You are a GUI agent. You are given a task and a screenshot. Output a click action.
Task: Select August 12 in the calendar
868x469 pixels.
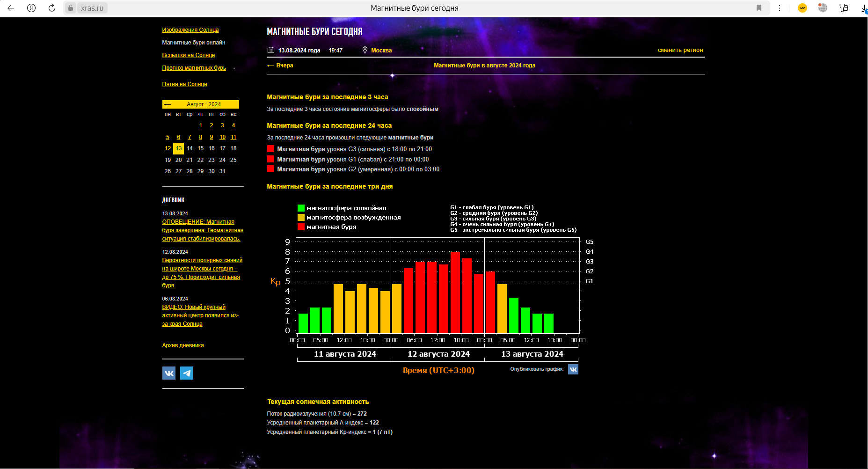pos(168,148)
